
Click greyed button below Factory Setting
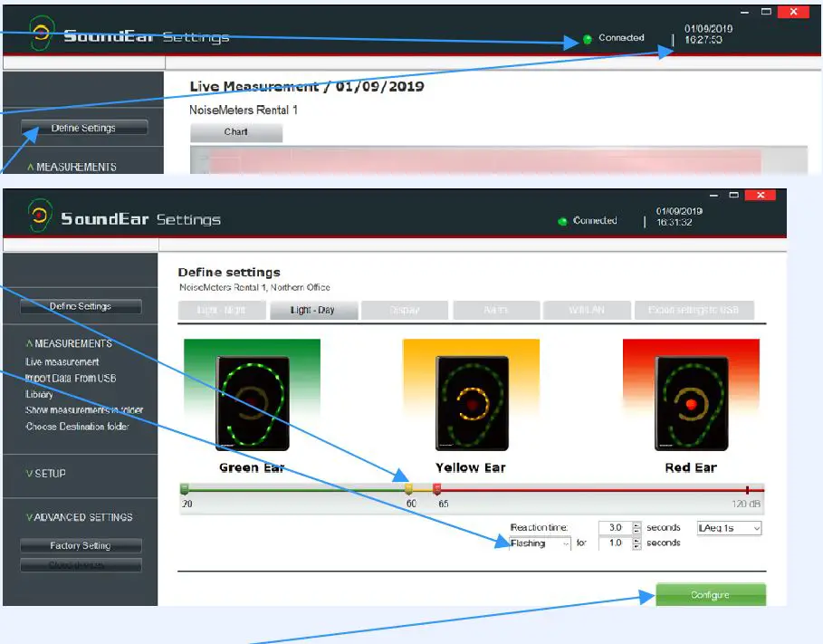click(81, 565)
